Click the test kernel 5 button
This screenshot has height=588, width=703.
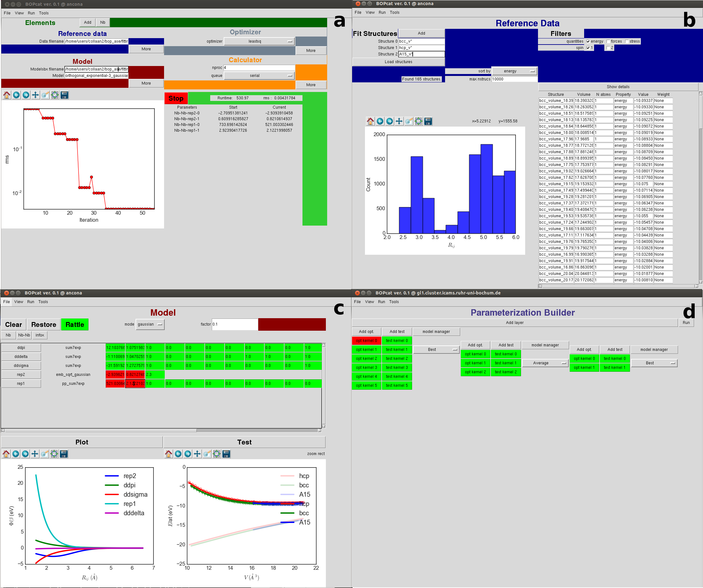tap(397, 385)
